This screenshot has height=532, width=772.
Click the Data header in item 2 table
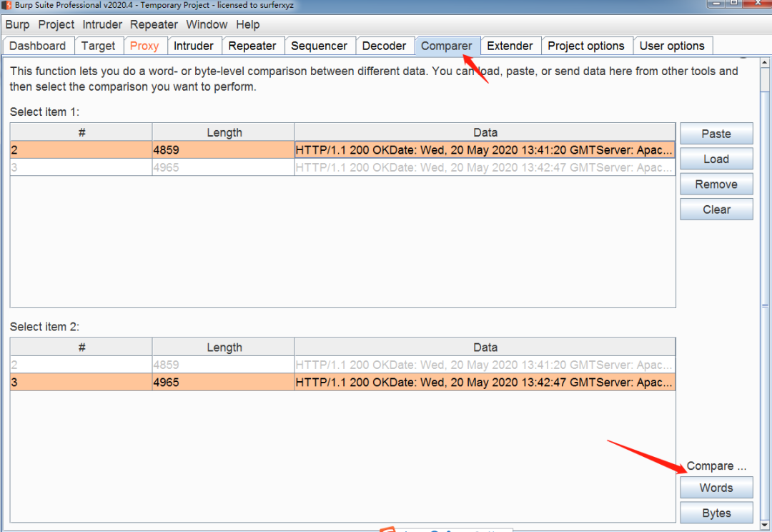(485, 347)
